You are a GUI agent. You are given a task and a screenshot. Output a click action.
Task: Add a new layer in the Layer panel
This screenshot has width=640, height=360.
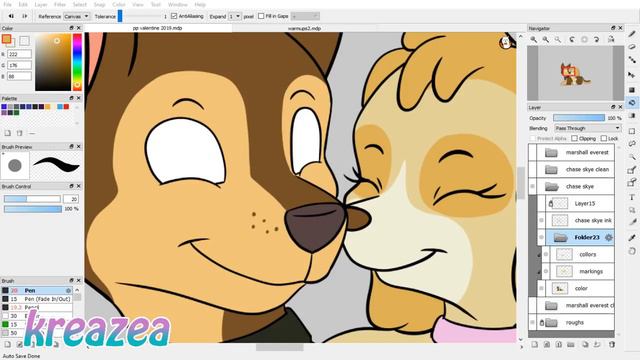click(534, 344)
